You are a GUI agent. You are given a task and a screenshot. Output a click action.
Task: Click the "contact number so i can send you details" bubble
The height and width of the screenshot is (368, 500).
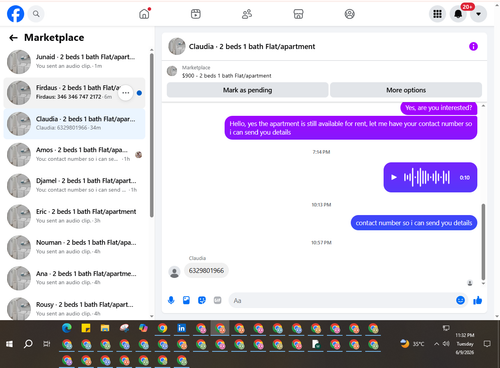414,223
